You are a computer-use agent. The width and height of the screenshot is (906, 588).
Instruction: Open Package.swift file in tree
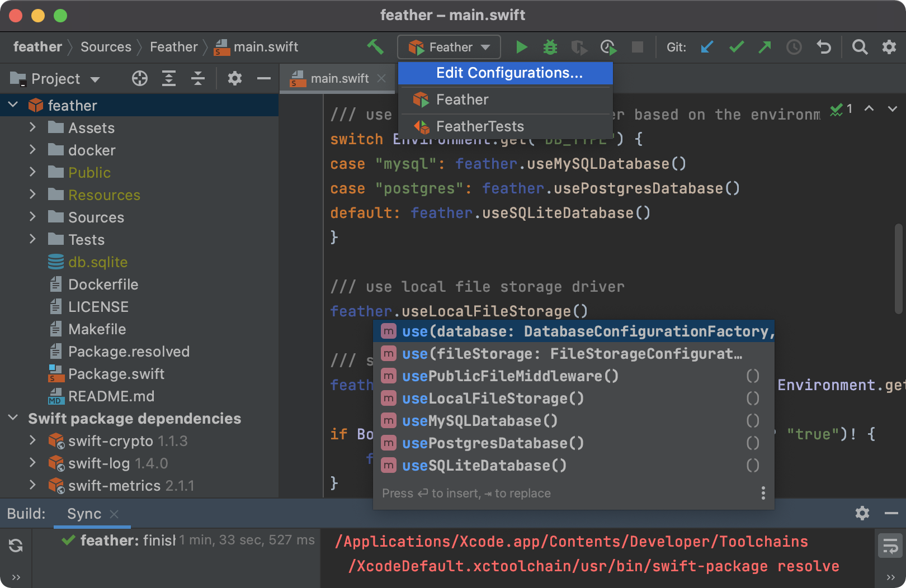coord(116,374)
